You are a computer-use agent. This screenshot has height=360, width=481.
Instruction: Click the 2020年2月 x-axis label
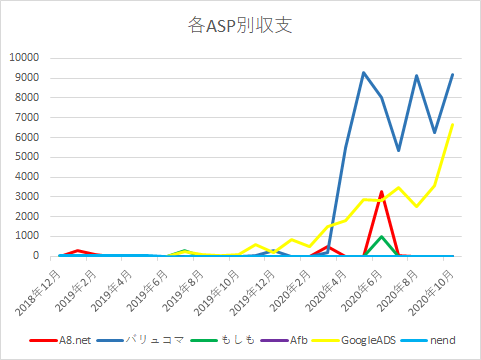point(290,291)
